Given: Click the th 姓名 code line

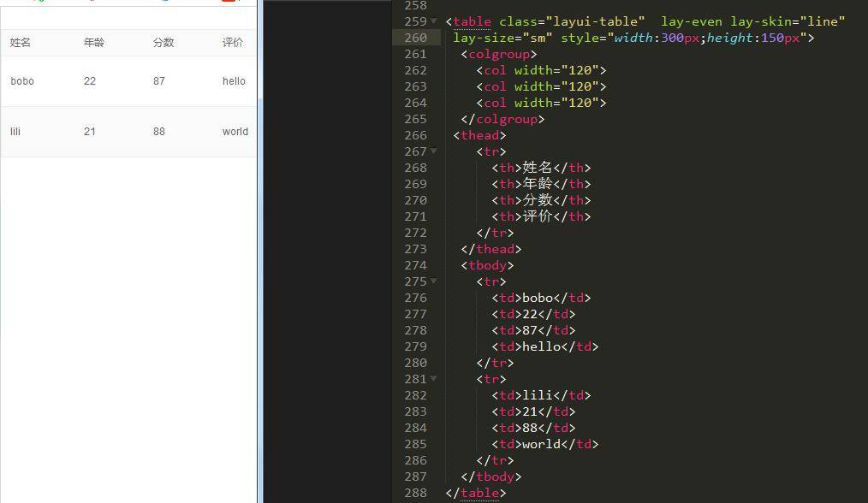Looking at the screenshot, I should [541, 168].
